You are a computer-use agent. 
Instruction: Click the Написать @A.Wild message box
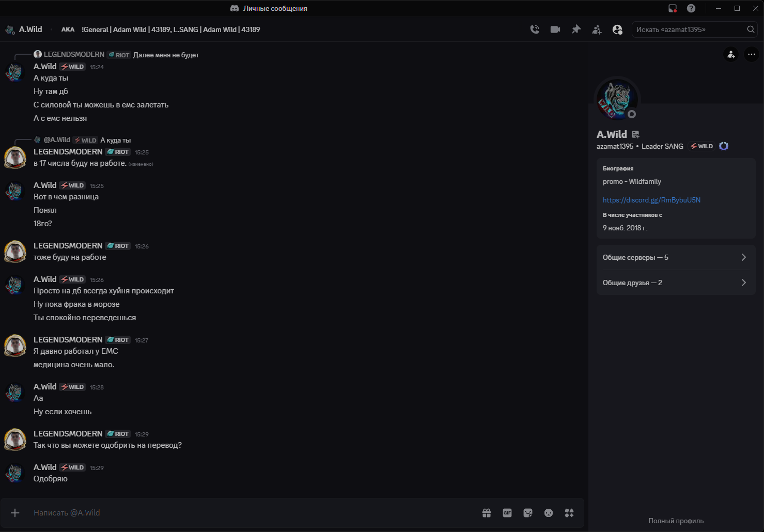(x=248, y=513)
